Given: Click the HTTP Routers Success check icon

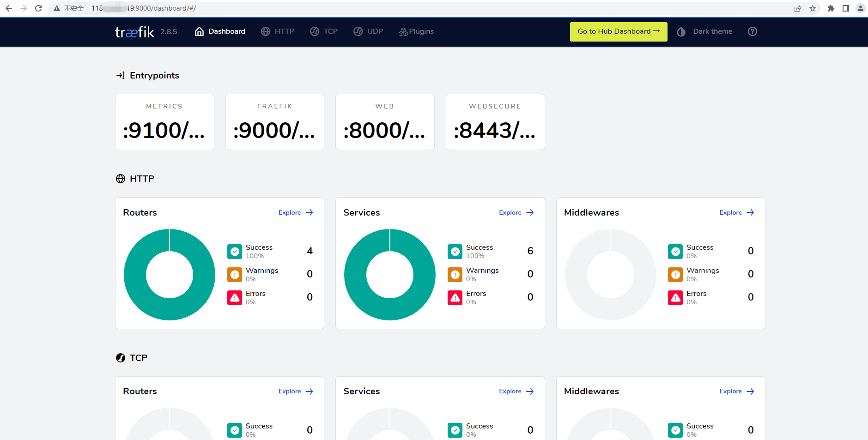Looking at the screenshot, I should (x=235, y=252).
